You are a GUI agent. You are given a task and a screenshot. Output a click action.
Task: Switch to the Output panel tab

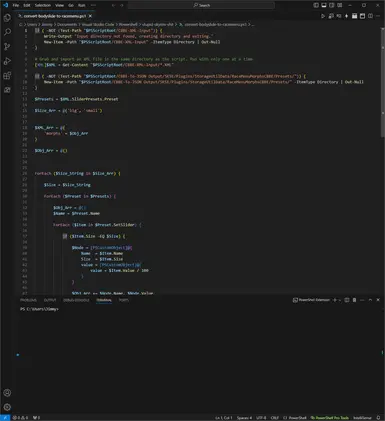(50, 300)
